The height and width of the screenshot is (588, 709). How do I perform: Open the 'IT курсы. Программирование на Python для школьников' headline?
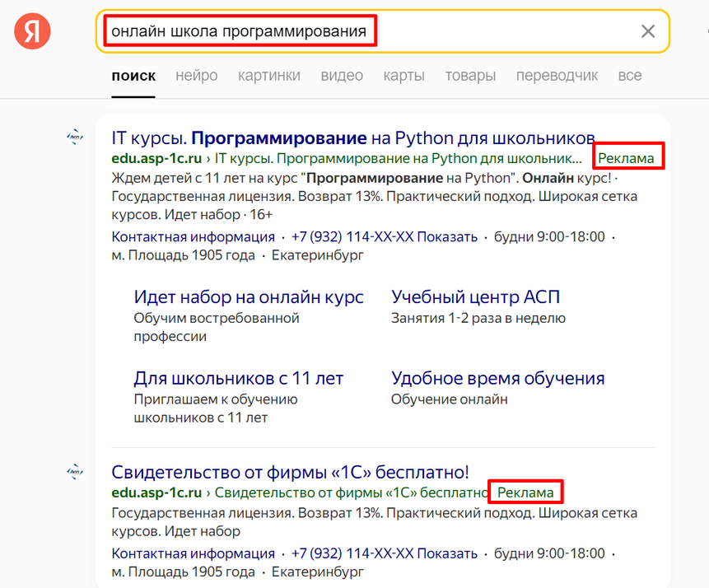coord(353,138)
